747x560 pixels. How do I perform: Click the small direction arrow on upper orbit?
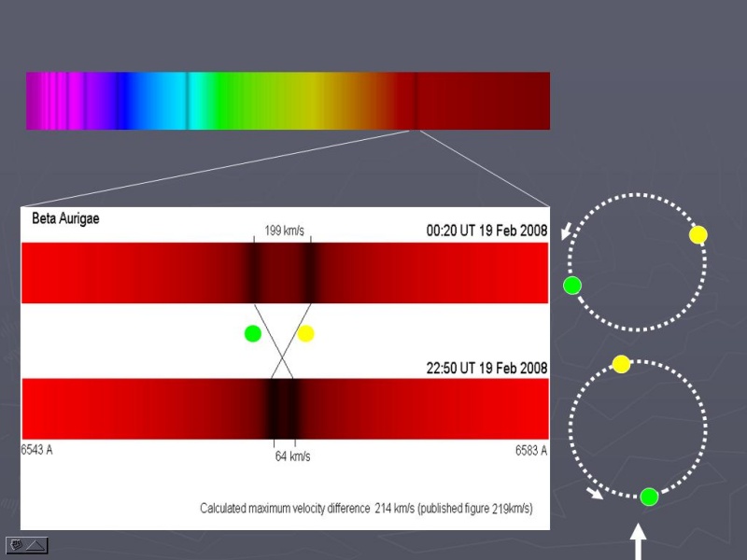567,231
